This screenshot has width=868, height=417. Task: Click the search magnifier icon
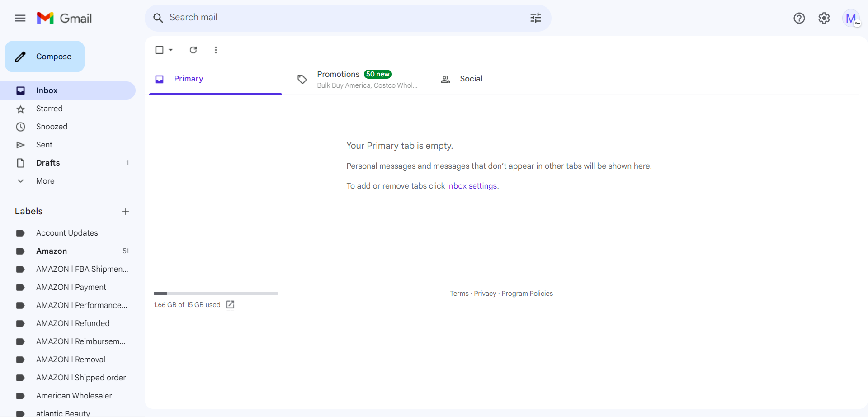pyautogui.click(x=158, y=18)
